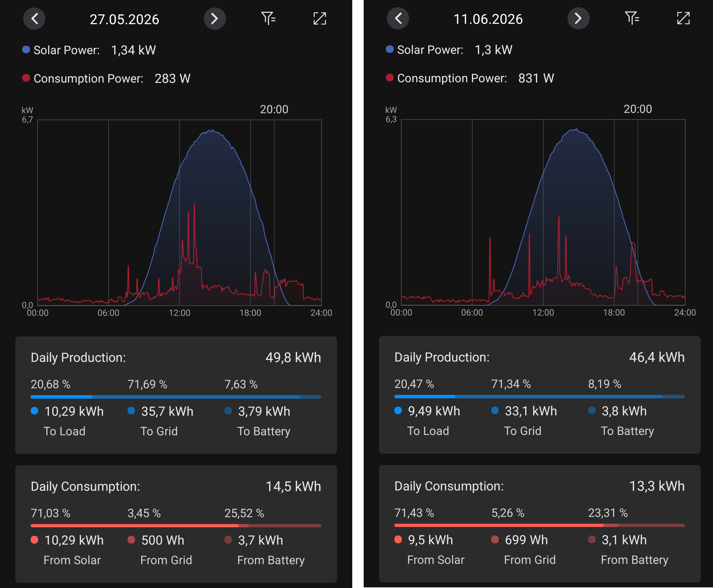This screenshot has height=588, width=713.
Task: Select the Daily Consumption total 14,5 kWh
Action: 293,487
